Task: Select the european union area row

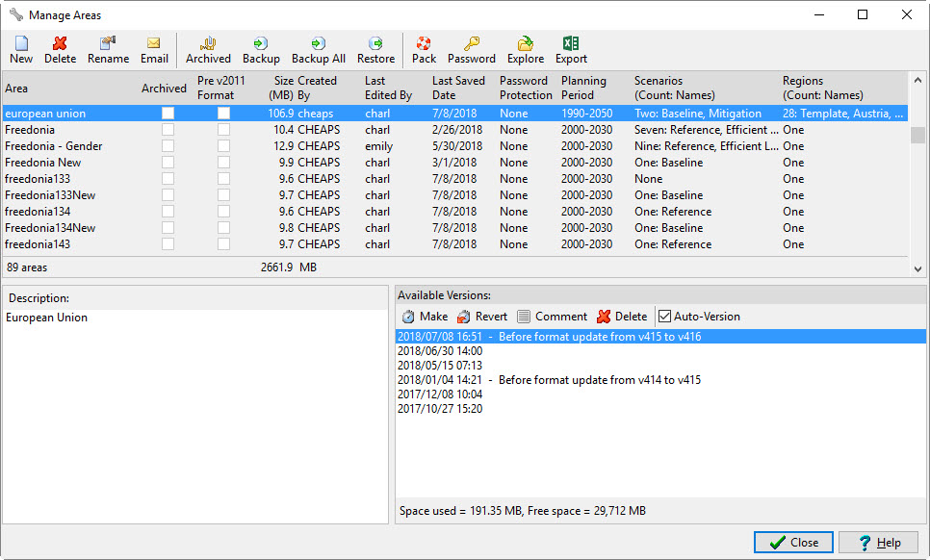Action: point(455,114)
